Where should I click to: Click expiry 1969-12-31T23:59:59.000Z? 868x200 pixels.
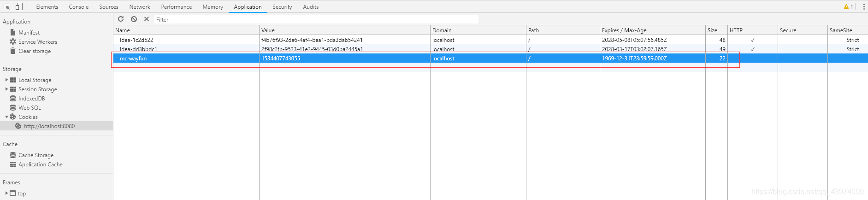coord(634,59)
